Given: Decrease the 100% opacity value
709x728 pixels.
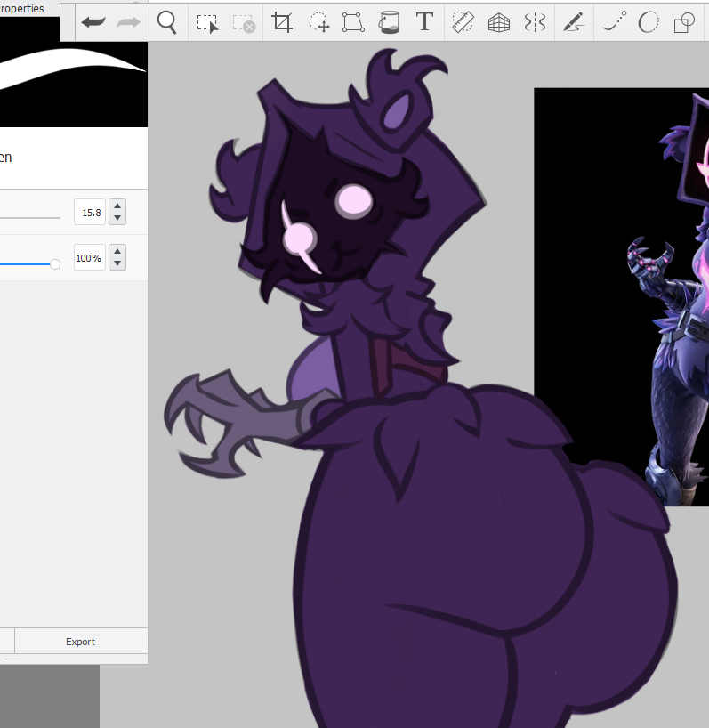Looking at the screenshot, I should (x=117, y=263).
